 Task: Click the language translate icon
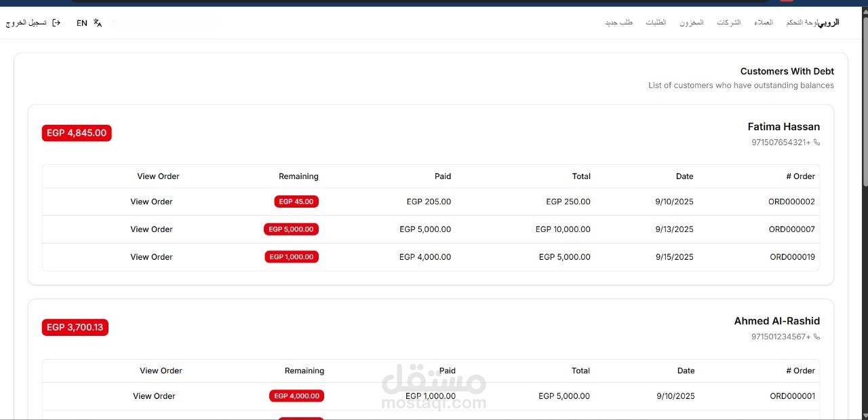[x=98, y=23]
